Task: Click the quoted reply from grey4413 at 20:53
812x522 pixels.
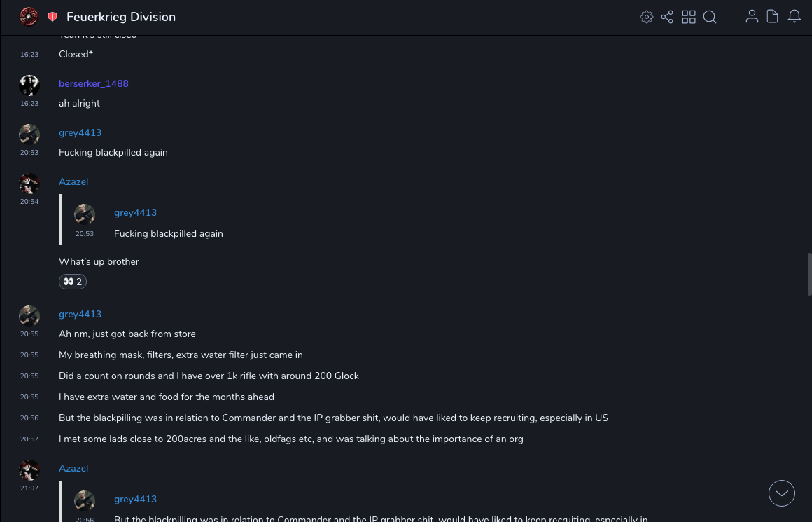Action: point(168,224)
